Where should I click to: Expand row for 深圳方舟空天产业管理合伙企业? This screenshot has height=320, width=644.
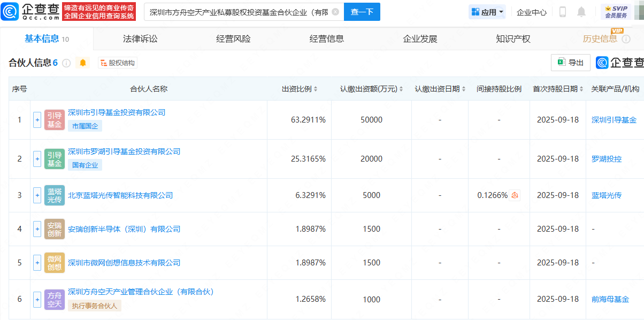tap(37, 299)
